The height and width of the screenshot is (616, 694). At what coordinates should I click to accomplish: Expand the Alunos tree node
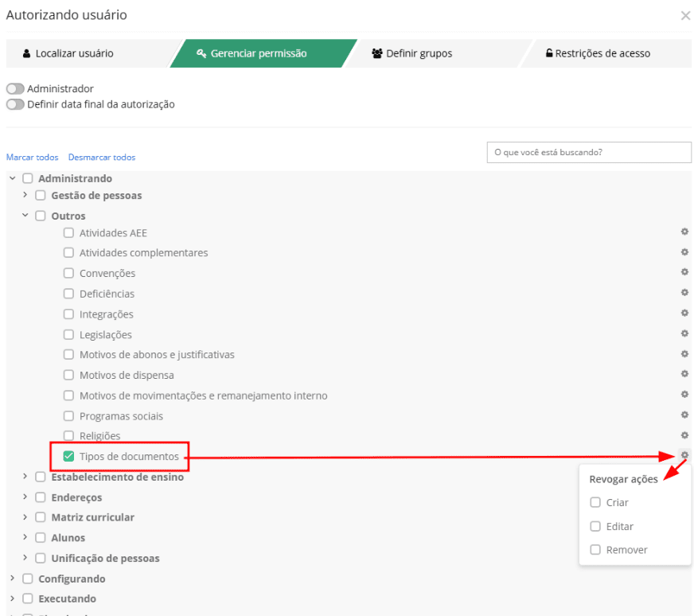tap(25, 536)
